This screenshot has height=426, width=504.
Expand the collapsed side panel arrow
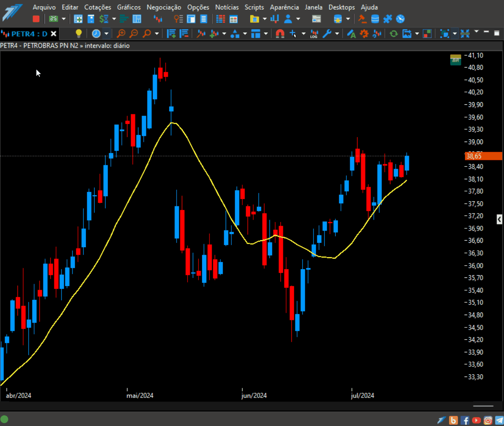(x=499, y=219)
